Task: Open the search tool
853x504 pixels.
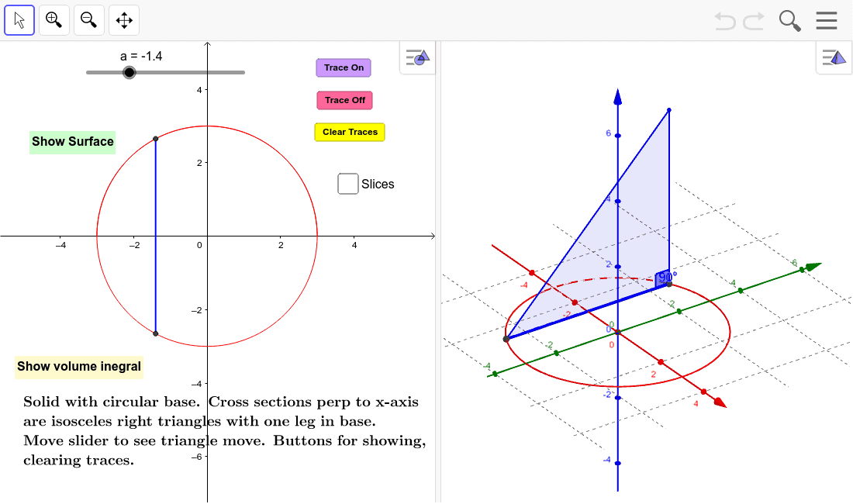Action: pos(789,21)
